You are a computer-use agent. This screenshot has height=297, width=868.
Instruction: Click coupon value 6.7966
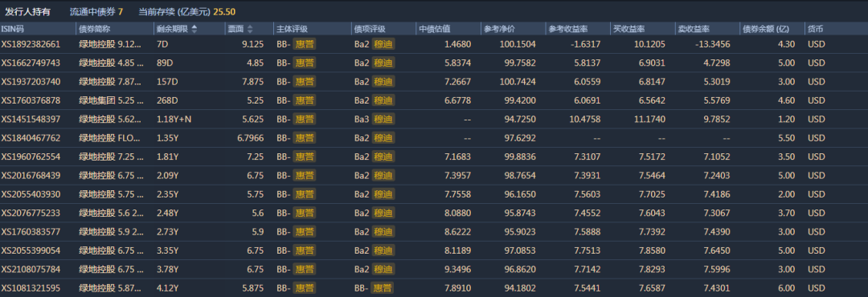(x=250, y=138)
